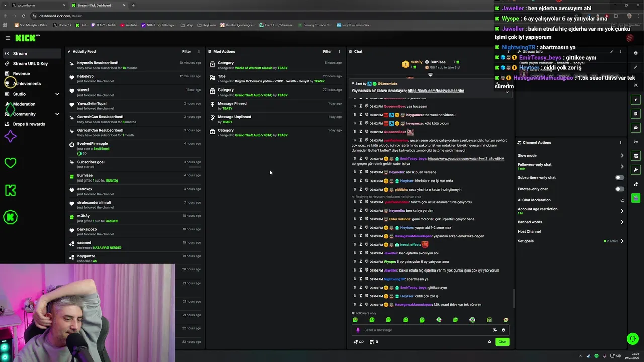Open Drops & rewards in sidebar

[31, 124]
